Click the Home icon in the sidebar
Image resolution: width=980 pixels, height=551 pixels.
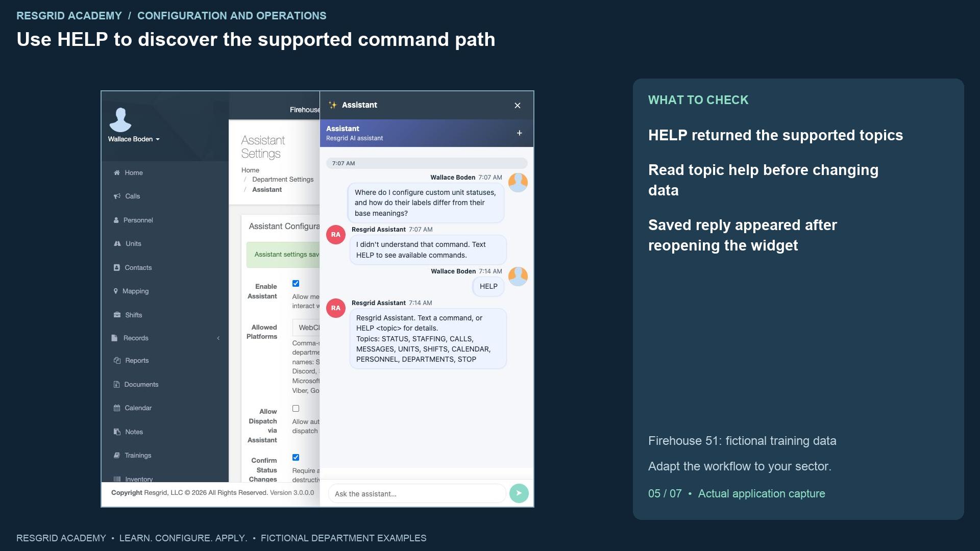click(x=117, y=173)
